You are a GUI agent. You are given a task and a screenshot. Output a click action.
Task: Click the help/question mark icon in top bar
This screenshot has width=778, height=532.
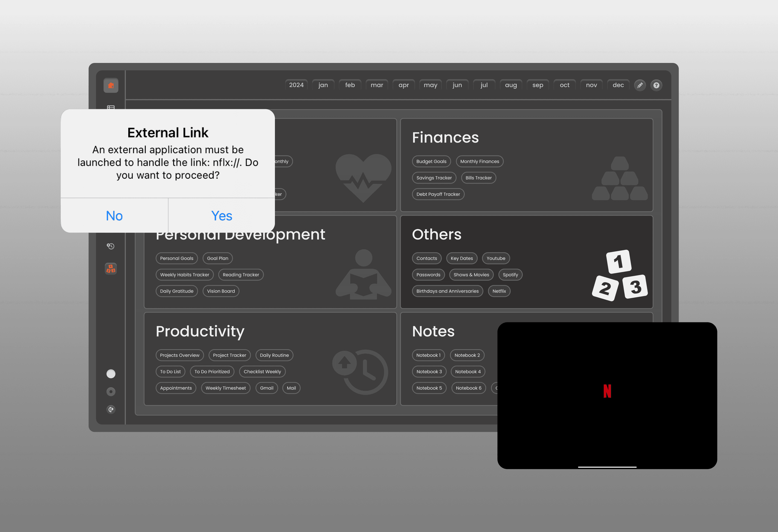657,85
